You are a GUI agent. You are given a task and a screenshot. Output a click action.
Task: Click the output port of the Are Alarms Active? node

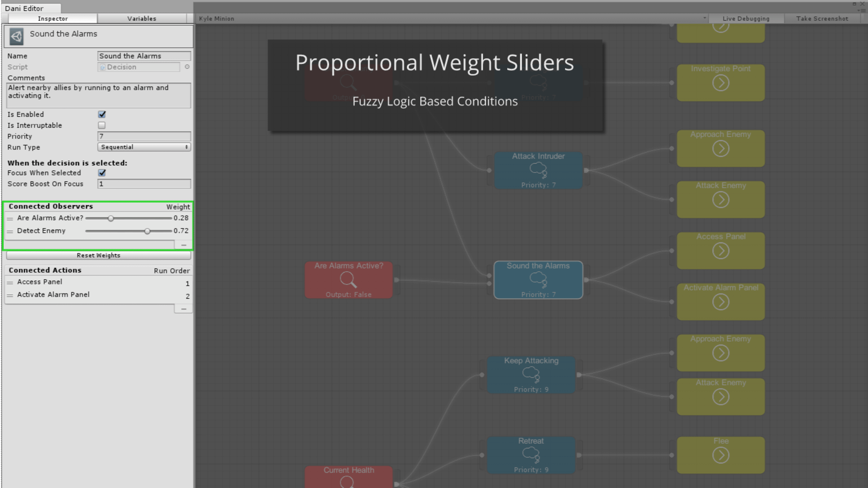[396, 280]
